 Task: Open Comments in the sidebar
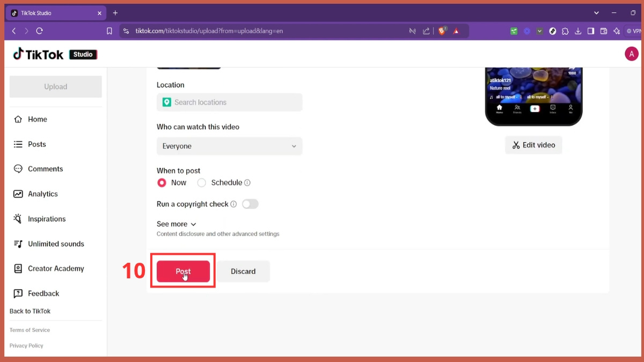[39, 169]
